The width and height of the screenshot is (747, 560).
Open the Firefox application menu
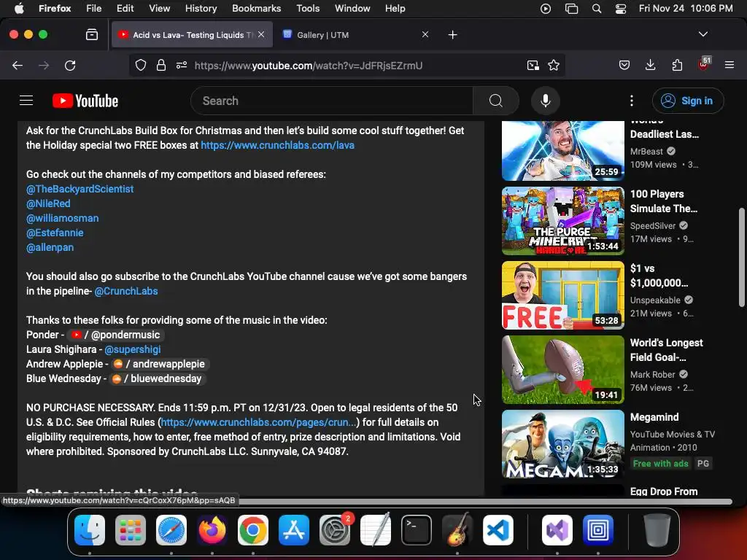[729, 65]
